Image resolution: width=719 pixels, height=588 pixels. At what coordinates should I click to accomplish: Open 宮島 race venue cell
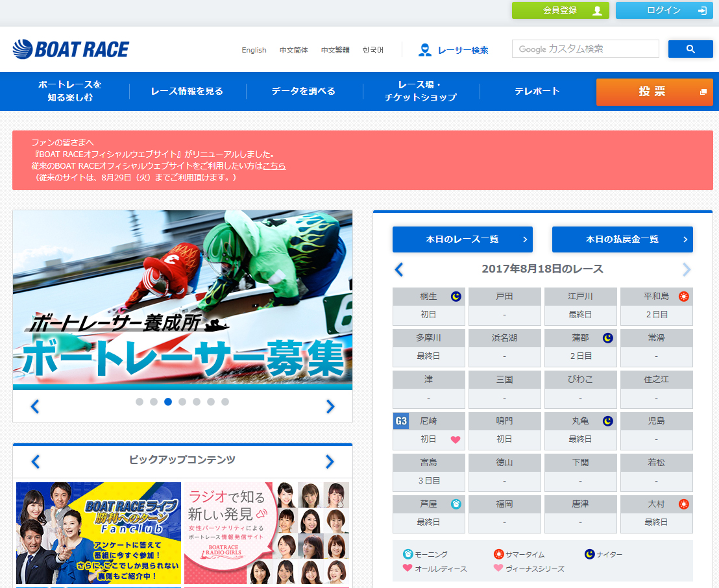pos(429,472)
